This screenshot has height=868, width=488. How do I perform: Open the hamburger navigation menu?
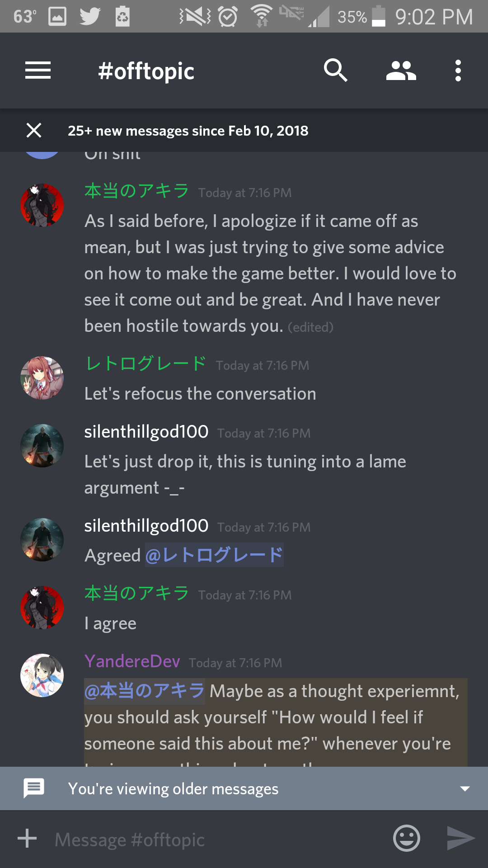point(38,71)
